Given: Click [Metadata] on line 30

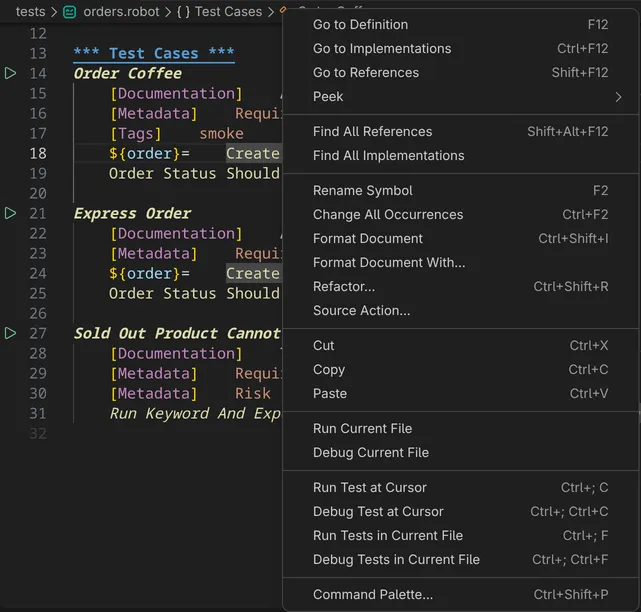Looking at the screenshot, I should coord(154,393).
